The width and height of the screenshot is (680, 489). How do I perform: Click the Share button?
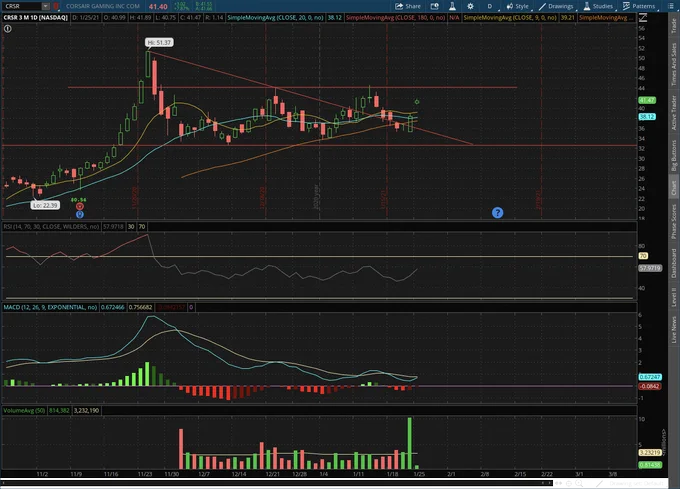pos(408,6)
